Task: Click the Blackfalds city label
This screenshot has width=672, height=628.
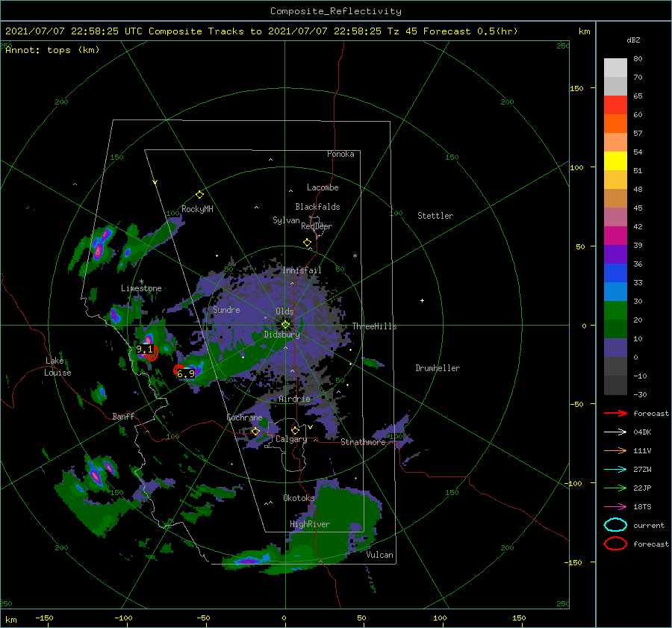Action: [x=317, y=207]
